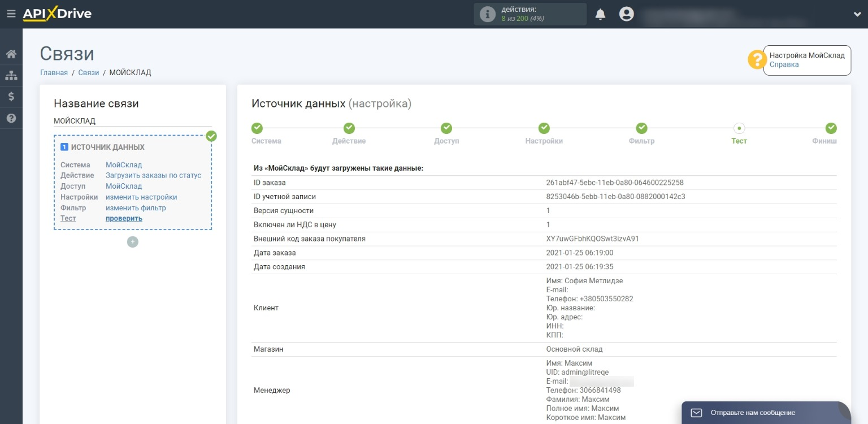Screen dimensions: 868x424
Task: Open the notifications bell
Action: (600, 14)
